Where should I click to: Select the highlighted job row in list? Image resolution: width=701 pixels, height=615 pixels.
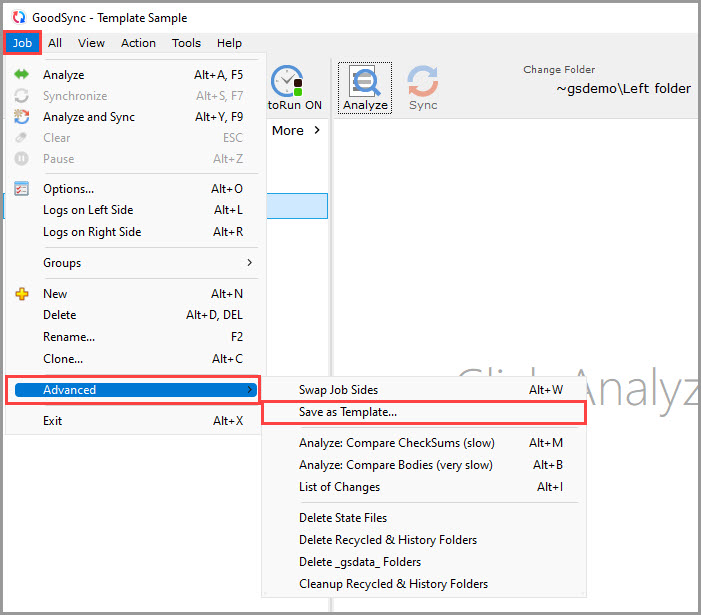297,206
